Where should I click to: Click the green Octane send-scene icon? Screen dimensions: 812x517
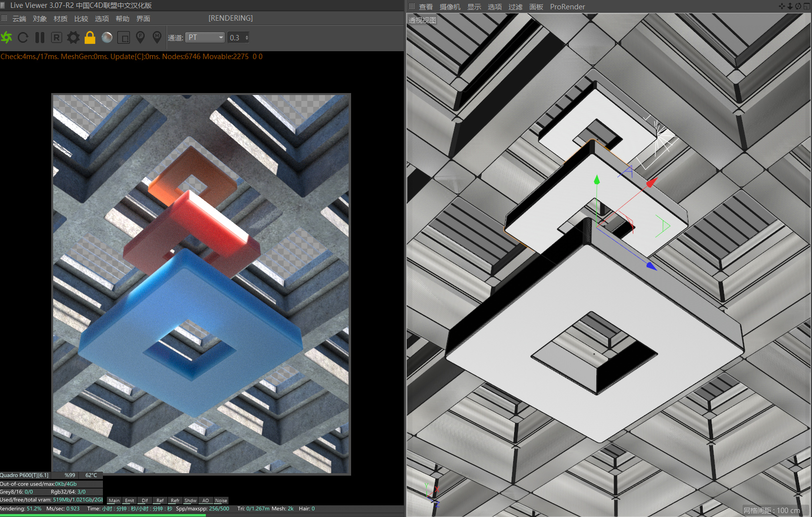6,37
